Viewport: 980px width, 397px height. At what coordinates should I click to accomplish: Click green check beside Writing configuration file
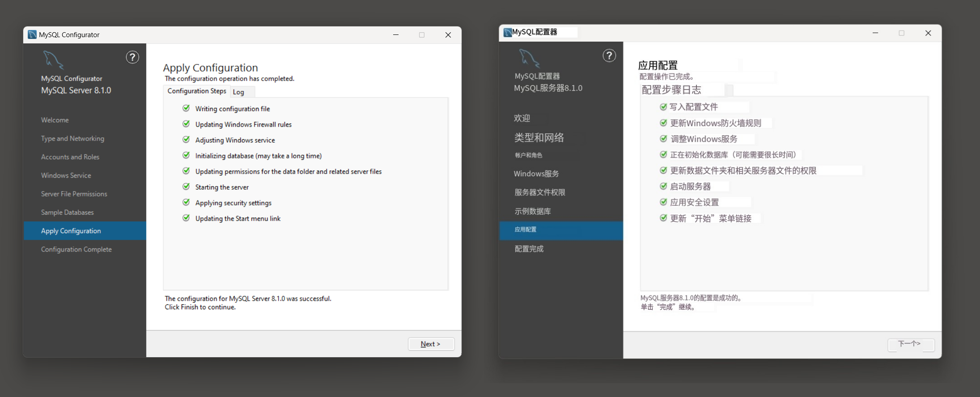(186, 108)
